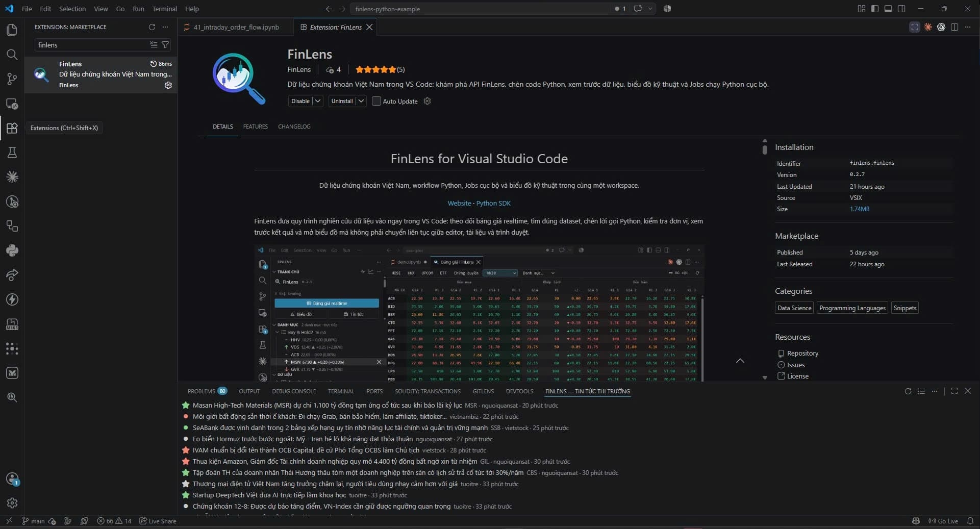The image size is (980, 529).
Task: Open Extensions view more actions menu
Action: click(x=165, y=27)
